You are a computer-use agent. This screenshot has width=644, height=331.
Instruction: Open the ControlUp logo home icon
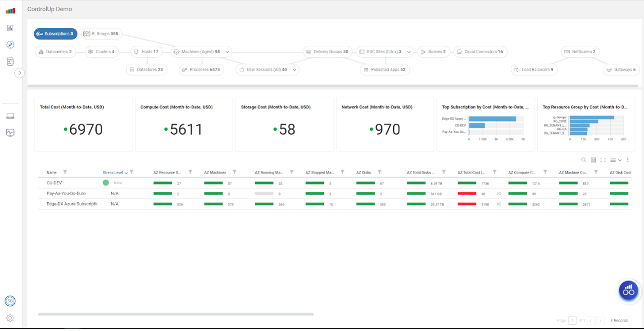click(x=10, y=11)
